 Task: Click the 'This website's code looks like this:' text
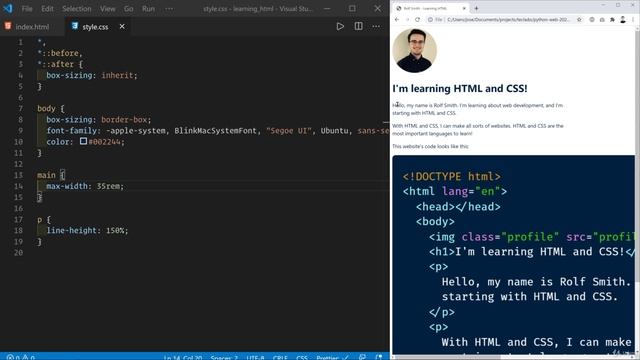click(430, 146)
